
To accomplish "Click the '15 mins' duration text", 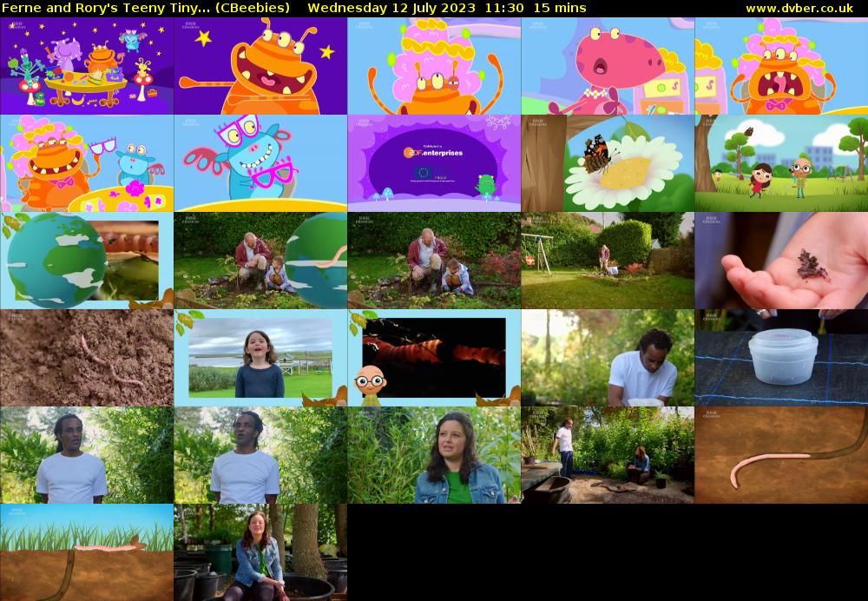I will [560, 8].
